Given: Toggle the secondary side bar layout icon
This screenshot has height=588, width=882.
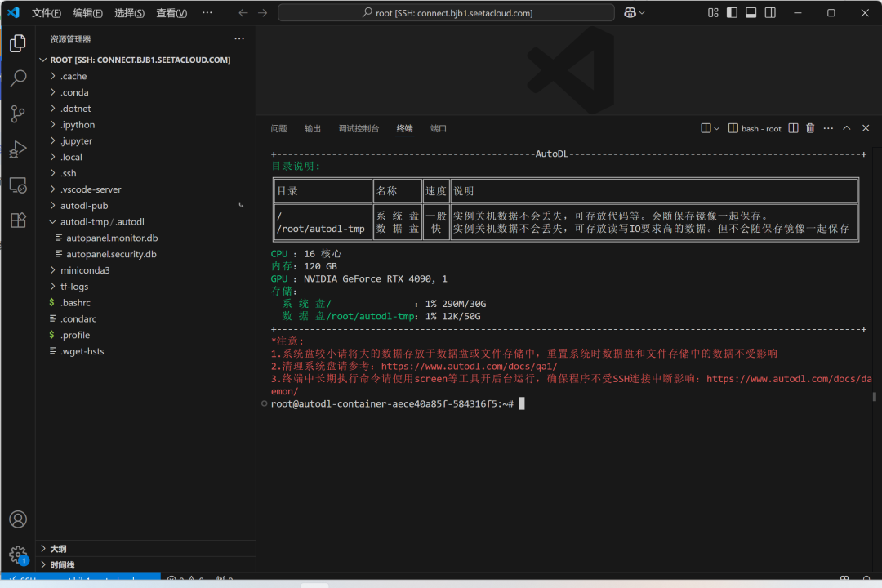Looking at the screenshot, I should 770,12.
